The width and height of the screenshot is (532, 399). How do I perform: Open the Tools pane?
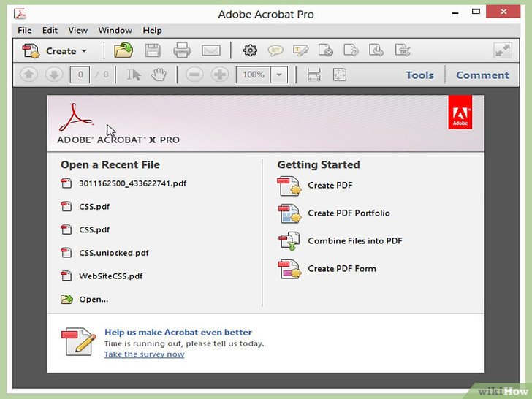click(419, 75)
